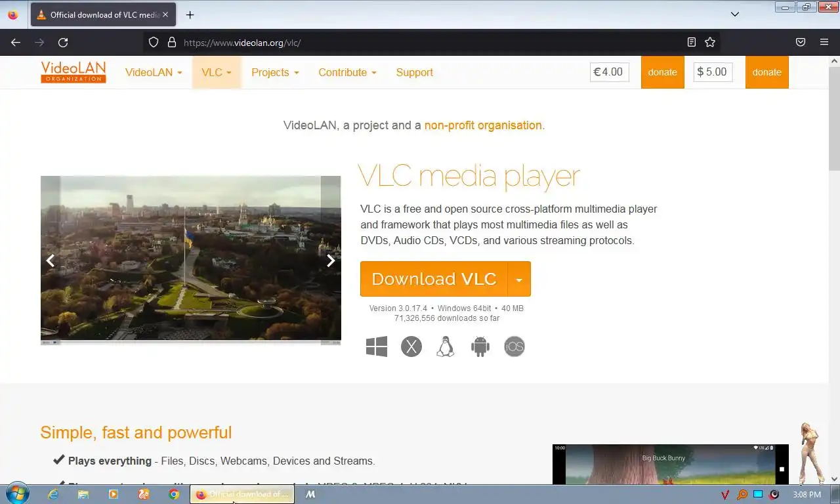Open media player taskbar icon
This screenshot has height=504, width=840.
click(x=113, y=494)
